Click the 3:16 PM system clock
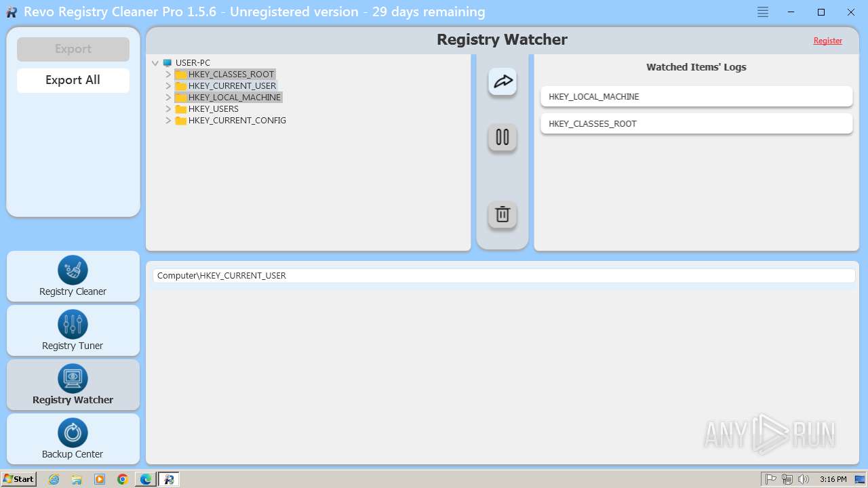868x488 pixels. 833,479
